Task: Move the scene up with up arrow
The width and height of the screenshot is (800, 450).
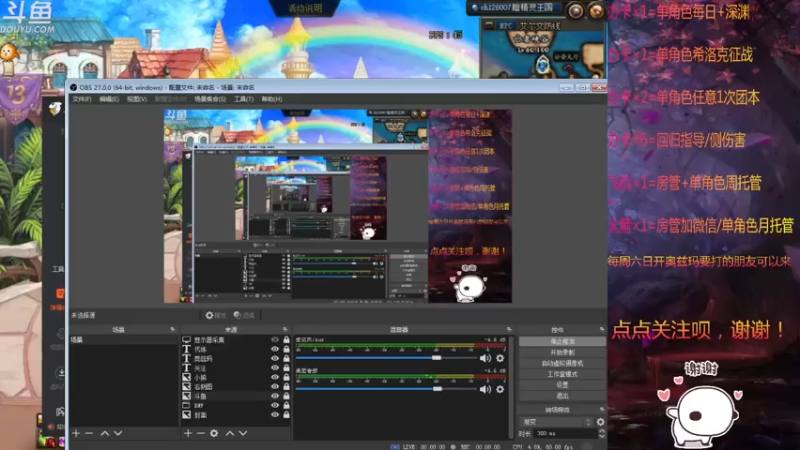Action: 105,433
